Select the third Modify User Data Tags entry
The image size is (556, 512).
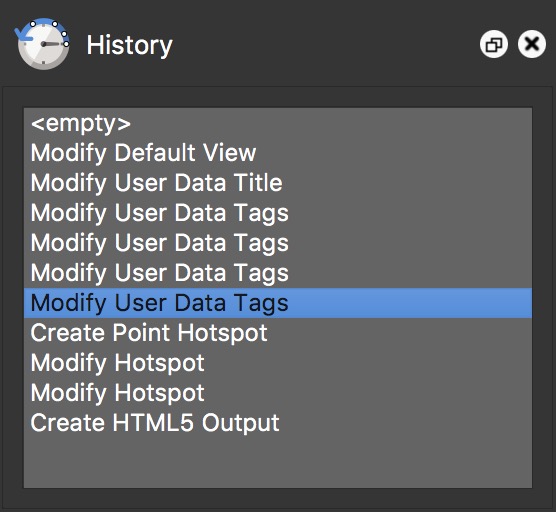tap(278, 273)
